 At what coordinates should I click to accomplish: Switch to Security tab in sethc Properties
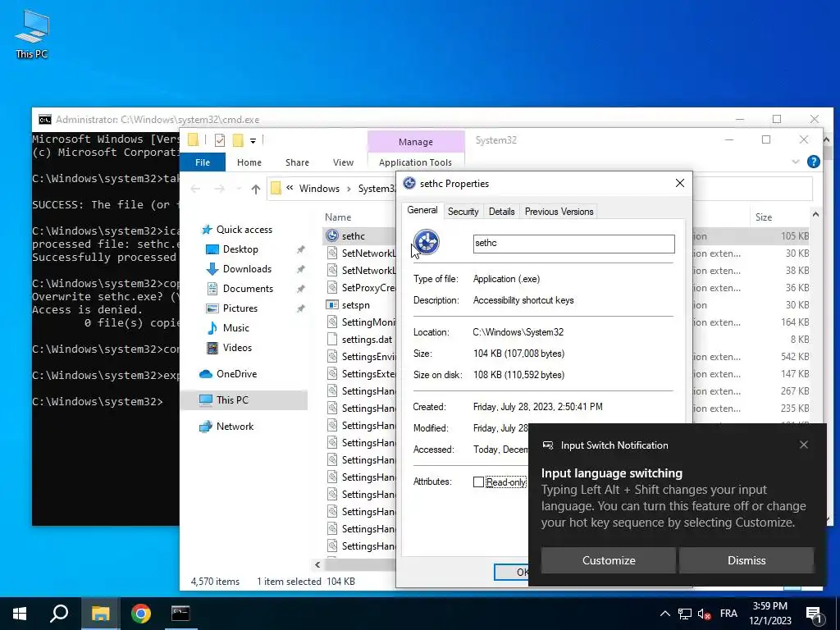click(x=463, y=212)
